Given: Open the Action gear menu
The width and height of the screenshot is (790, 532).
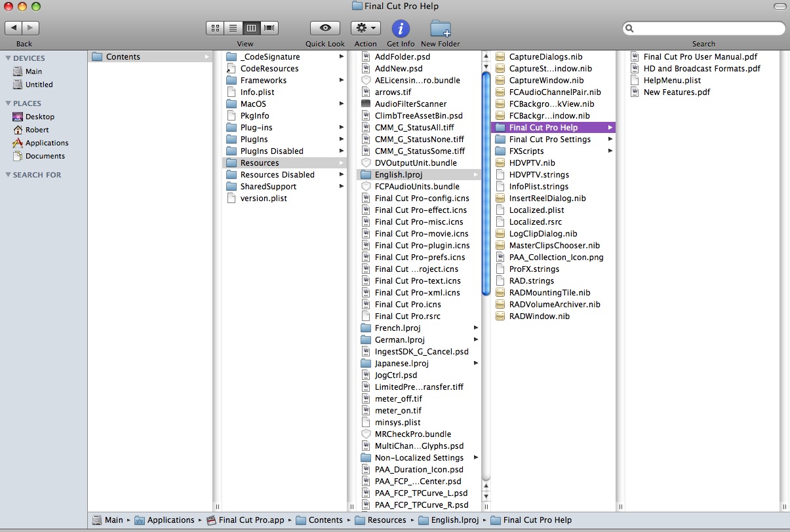Looking at the screenshot, I should (x=366, y=28).
